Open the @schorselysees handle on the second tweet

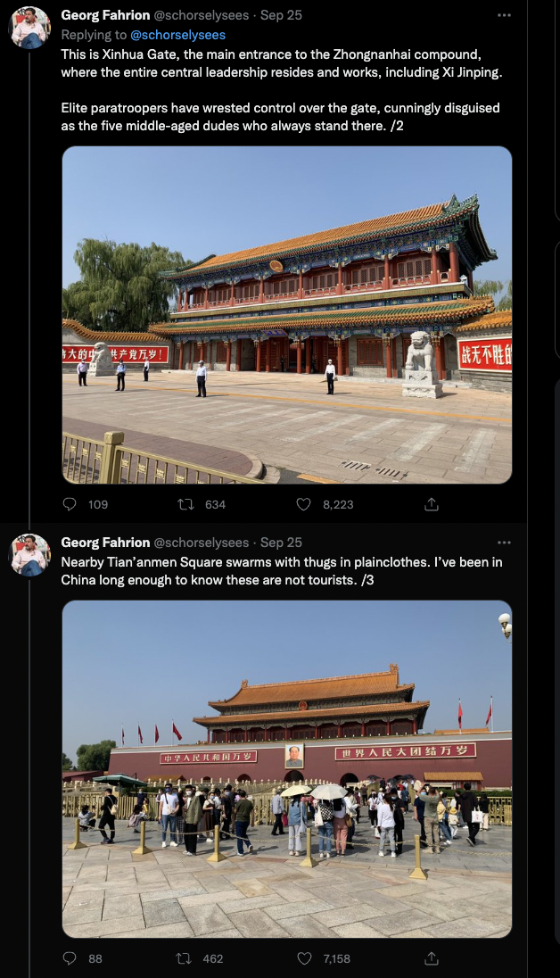201,543
